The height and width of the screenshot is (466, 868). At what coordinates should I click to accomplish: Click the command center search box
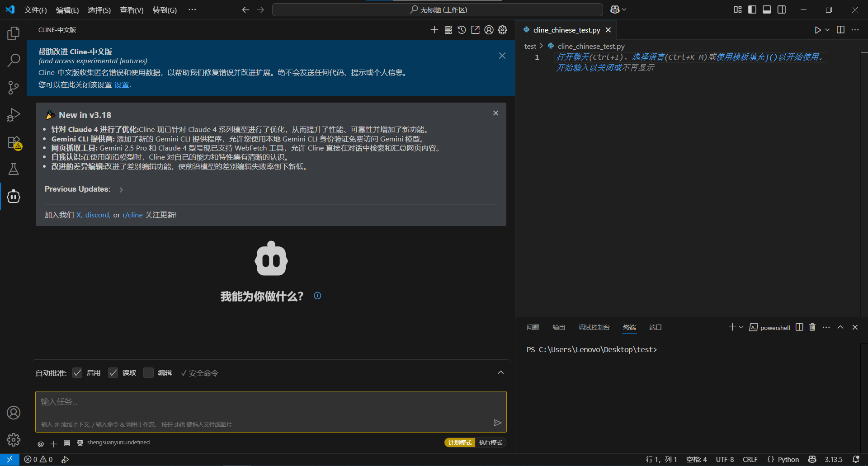coord(437,9)
